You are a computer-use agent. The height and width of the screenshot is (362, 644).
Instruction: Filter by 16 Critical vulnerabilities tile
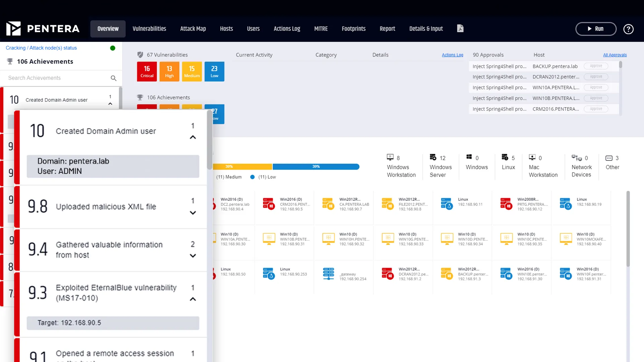point(147,71)
